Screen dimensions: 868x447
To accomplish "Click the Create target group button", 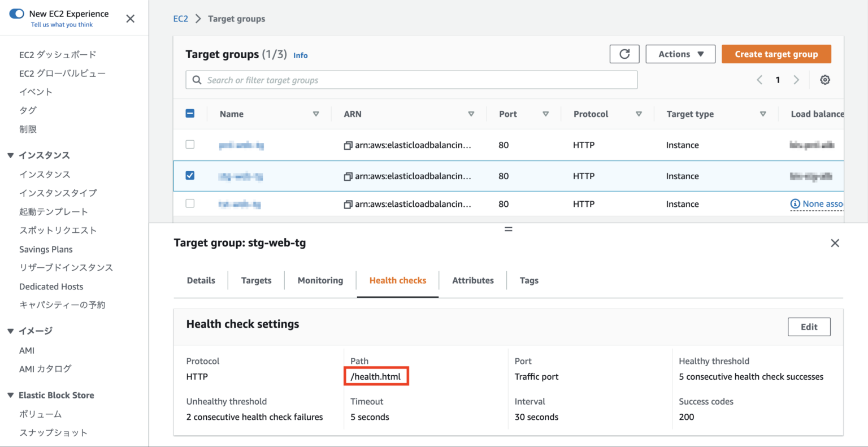I will coord(776,54).
